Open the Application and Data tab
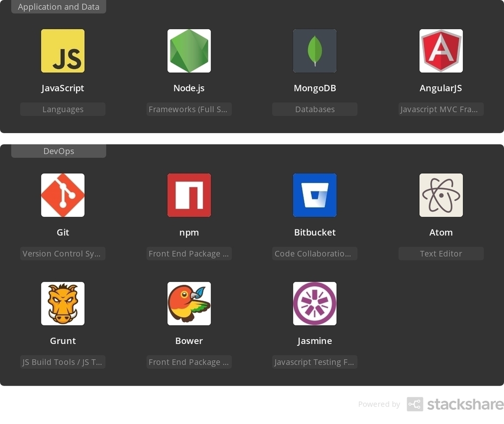The width and height of the screenshot is (504, 424). tap(58, 7)
